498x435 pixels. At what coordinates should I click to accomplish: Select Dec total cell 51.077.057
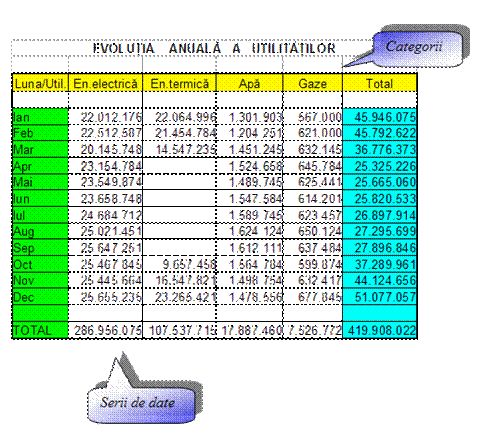[380, 297]
